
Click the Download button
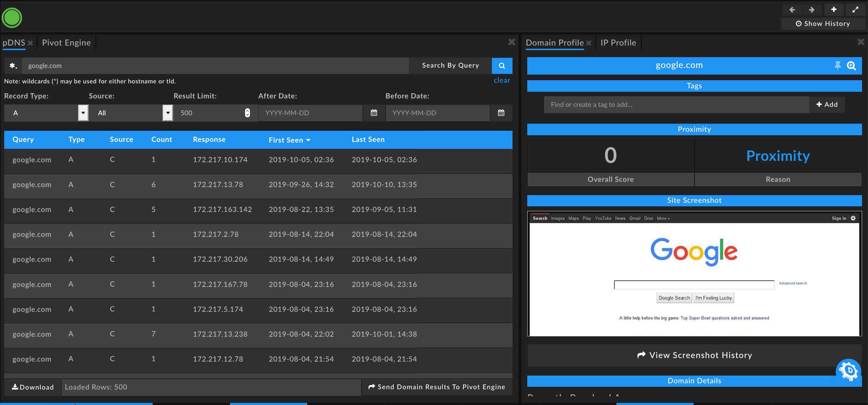pos(33,387)
